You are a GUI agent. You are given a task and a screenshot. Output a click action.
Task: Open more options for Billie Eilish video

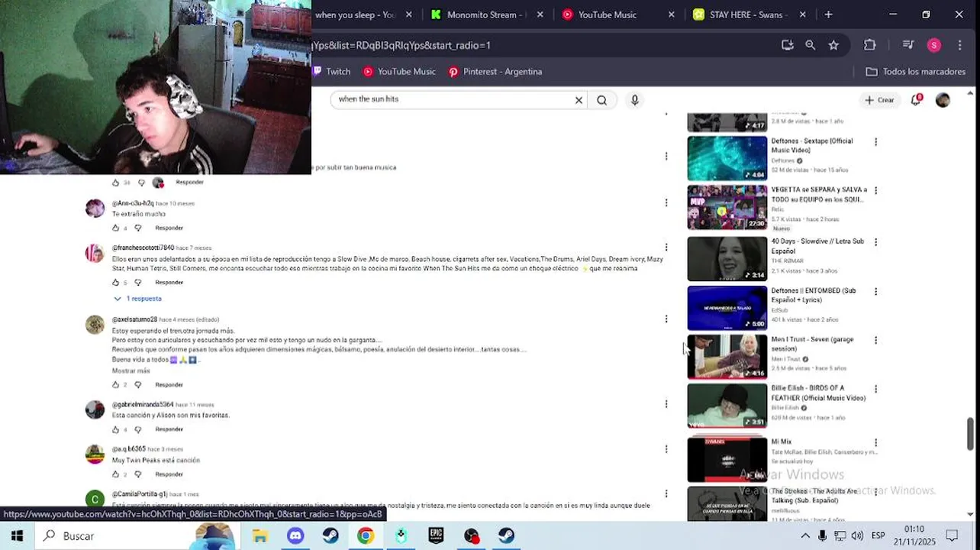[875, 390]
